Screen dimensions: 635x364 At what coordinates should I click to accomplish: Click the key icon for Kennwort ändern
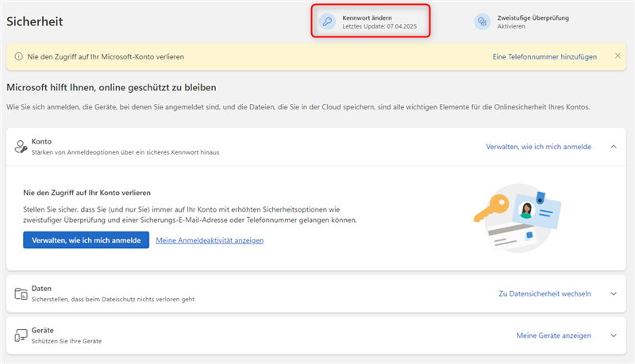[x=327, y=22]
